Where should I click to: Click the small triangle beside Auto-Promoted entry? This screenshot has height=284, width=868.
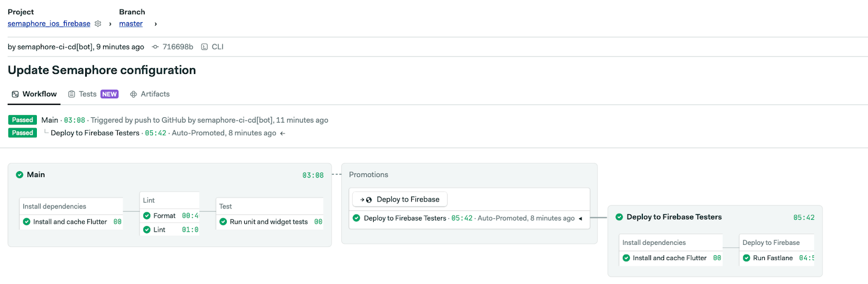point(580,219)
